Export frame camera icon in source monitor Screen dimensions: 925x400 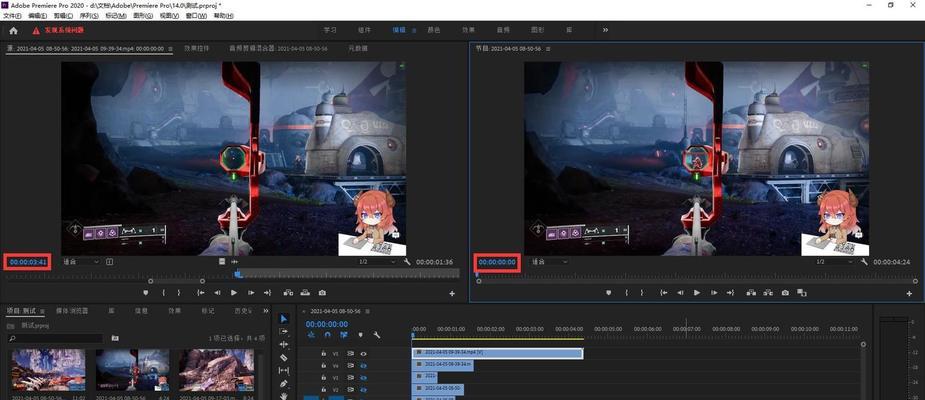pos(322,293)
